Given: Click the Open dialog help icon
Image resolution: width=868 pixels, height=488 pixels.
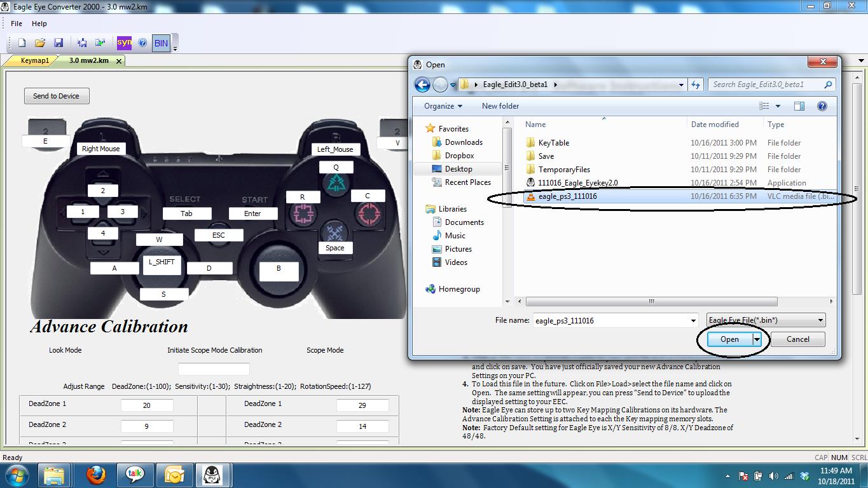Looking at the screenshot, I should [x=822, y=106].
